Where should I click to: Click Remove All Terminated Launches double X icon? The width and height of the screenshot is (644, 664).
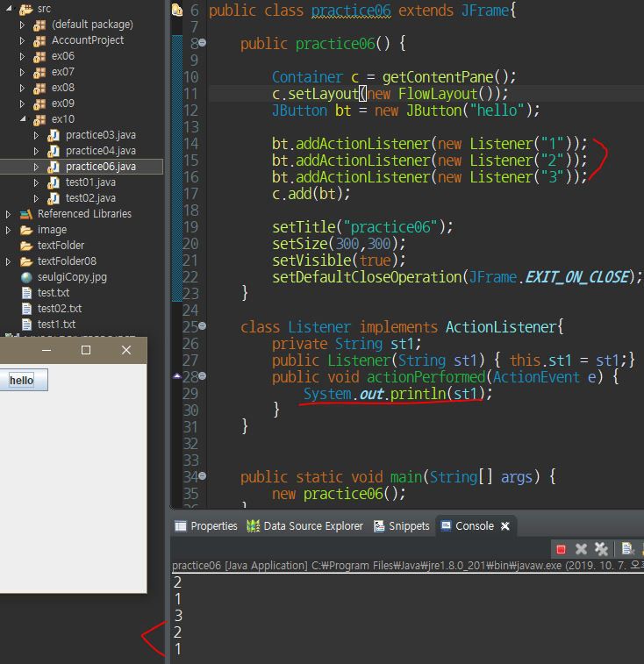[601, 549]
